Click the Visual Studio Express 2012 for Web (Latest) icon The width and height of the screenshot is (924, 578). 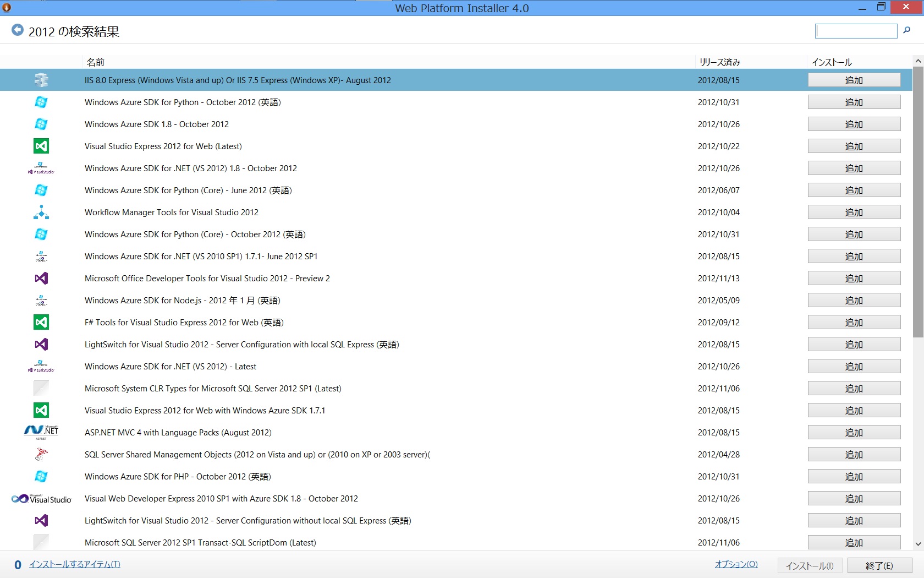41,146
